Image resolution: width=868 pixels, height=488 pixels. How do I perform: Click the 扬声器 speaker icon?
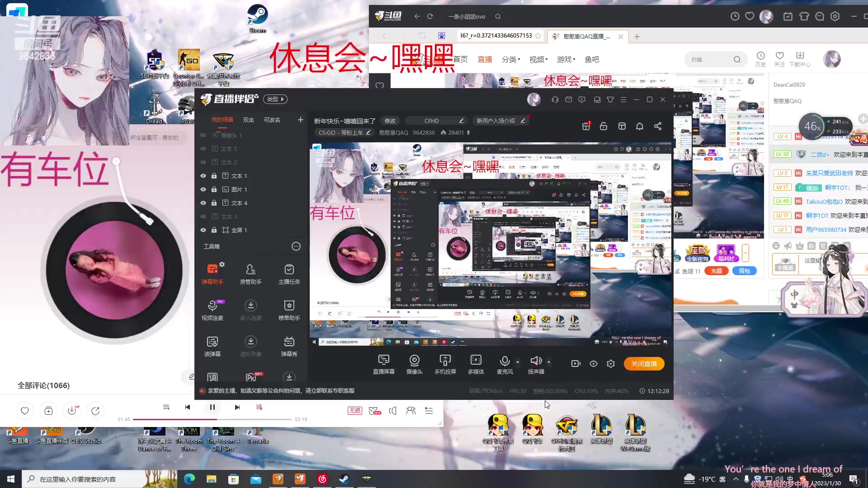point(536,361)
